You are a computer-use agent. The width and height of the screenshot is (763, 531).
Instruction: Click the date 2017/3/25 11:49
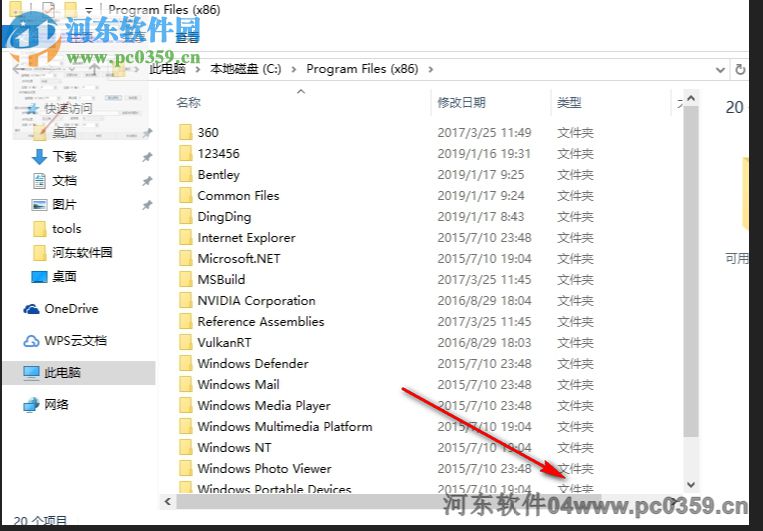coord(484,132)
